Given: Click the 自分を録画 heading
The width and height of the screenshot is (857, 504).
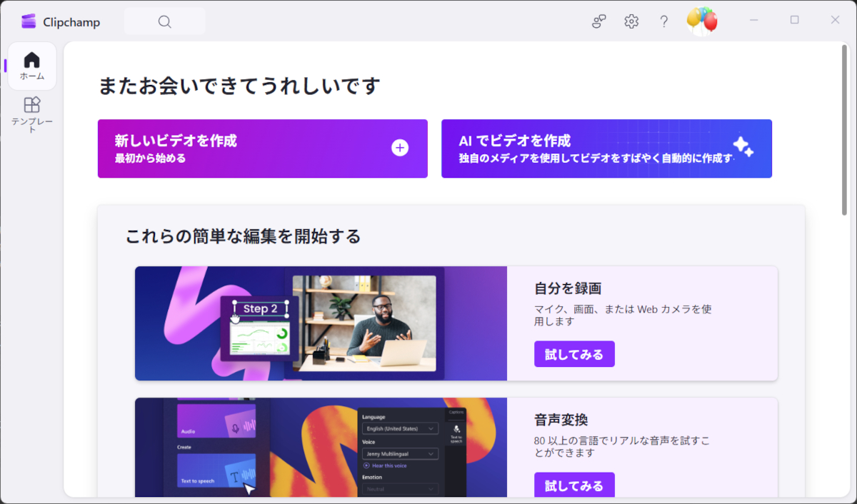Looking at the screenshot, I should 568,288.
